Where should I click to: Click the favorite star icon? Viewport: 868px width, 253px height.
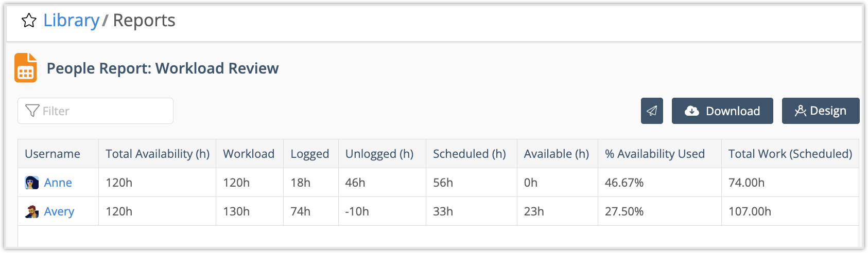(29, 21)
